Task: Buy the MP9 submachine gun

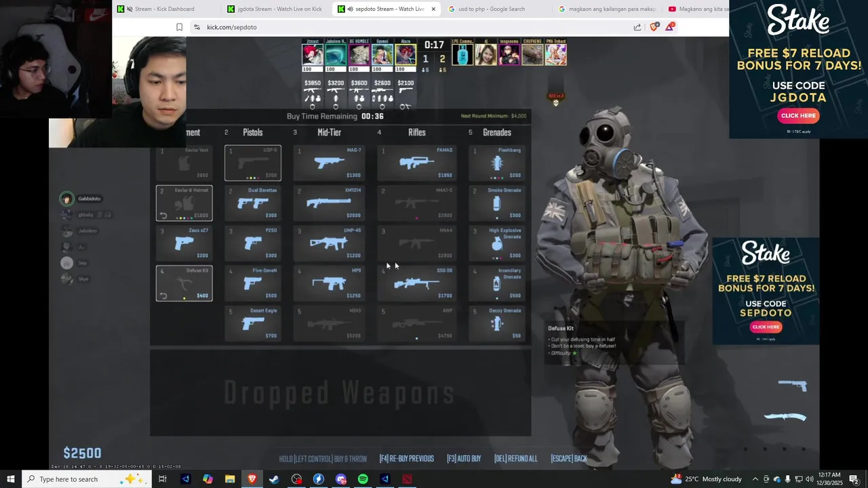Action: (x=330, y=283)
